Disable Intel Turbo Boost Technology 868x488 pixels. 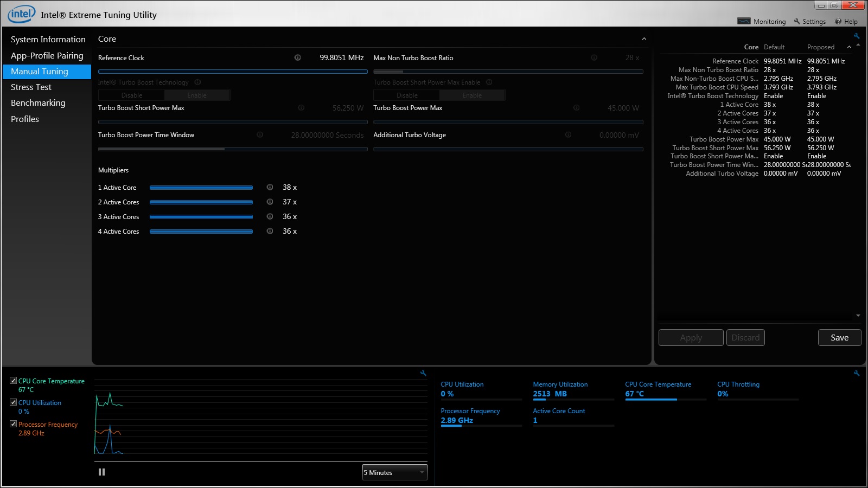[131, 95]
